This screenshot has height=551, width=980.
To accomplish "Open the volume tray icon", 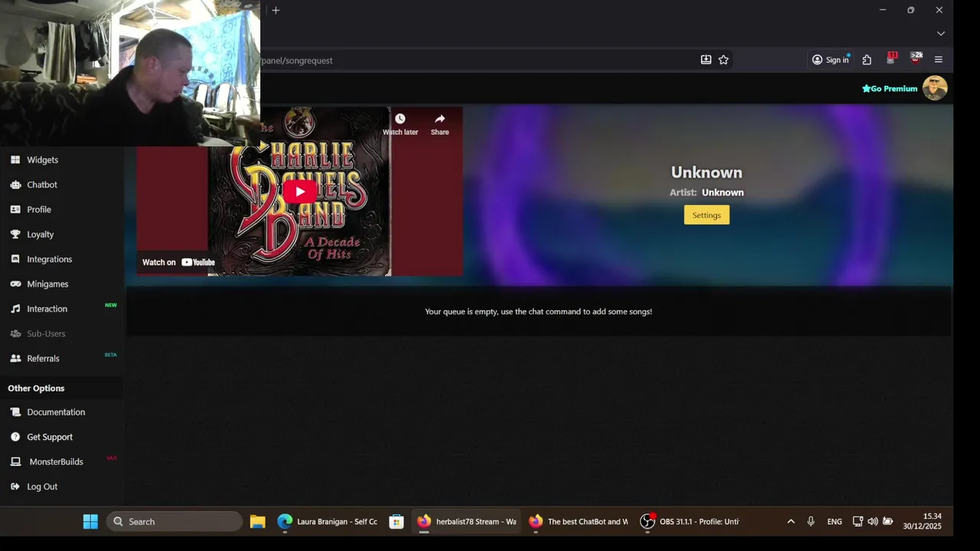I will (873, 522).
